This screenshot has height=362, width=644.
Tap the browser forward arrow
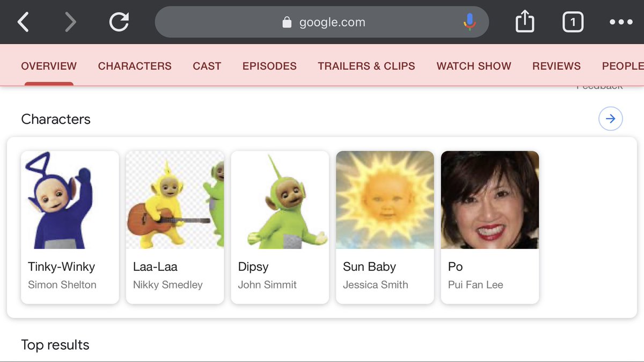point(70,22)
